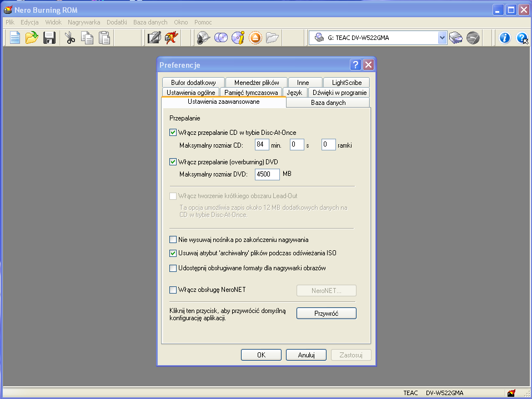Click Przywróć to restore defaults

point(327,313)
